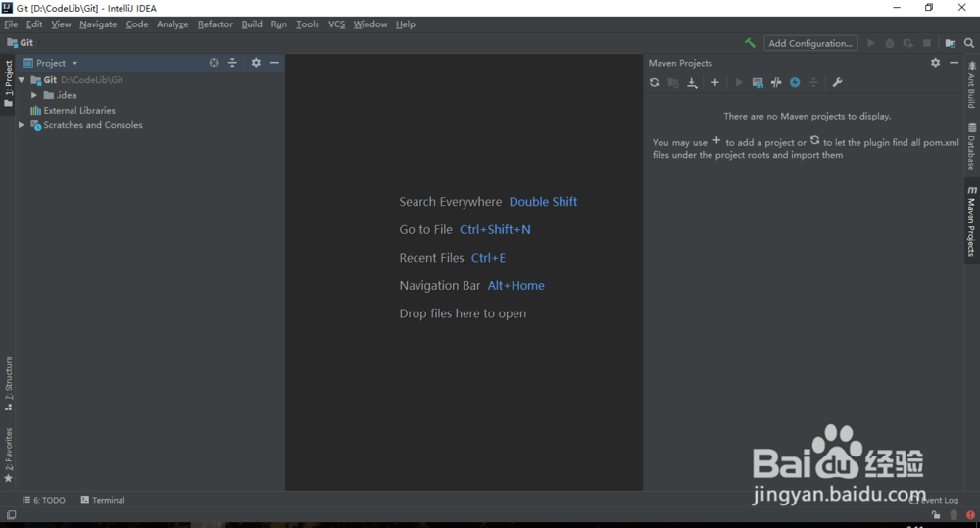The width and height of the screenshot is (980, 528).
Task: Expand Scratches and Consoles node
Action: 22,125
